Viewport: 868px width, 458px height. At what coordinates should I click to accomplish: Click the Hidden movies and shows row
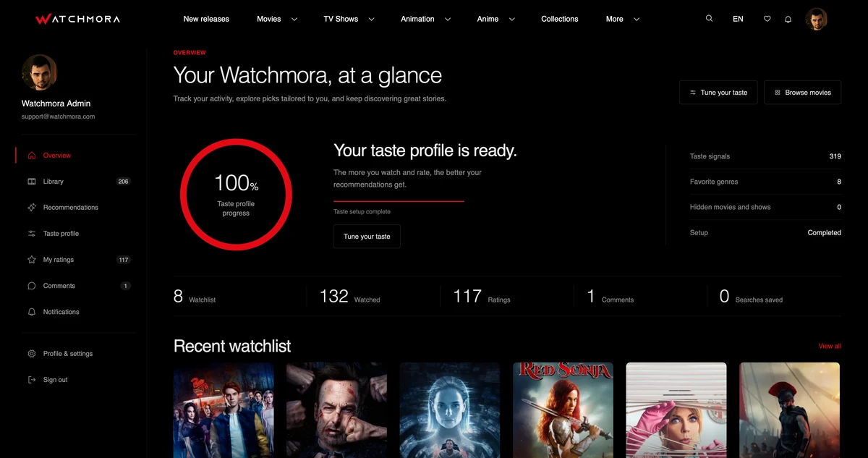click(765, 207)
